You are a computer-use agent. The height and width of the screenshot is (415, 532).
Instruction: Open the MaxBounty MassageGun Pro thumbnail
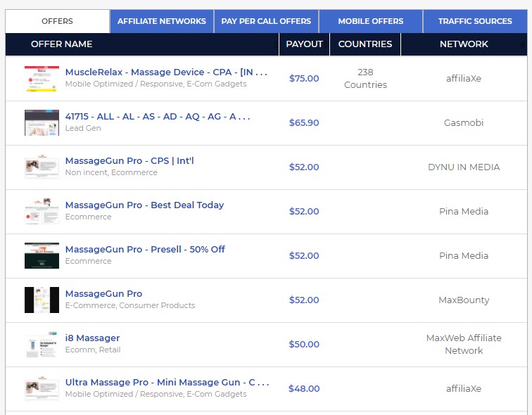click(42, 300)
